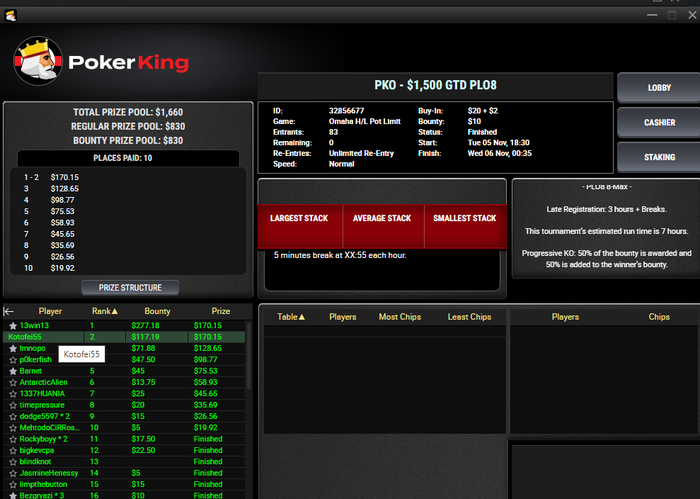The height and width of the screenshot is (499, 700).
Task: Star the player blindknot
Action: point(13,462)
